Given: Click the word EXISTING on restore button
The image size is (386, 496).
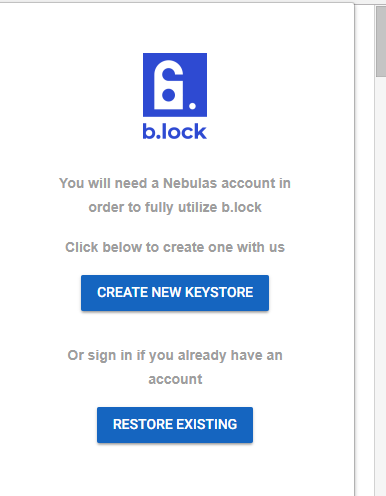Looking at the screenshot, I should click(x=207, y=424).
